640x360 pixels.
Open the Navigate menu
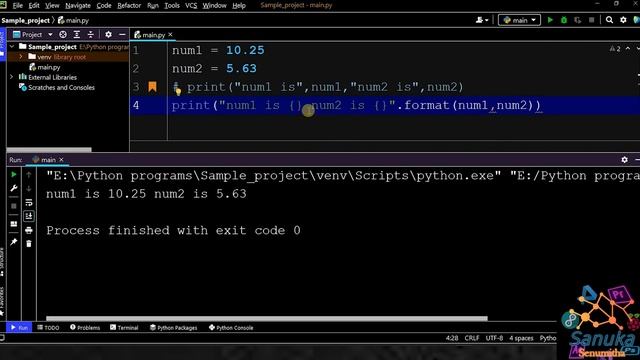coord(78,5)
